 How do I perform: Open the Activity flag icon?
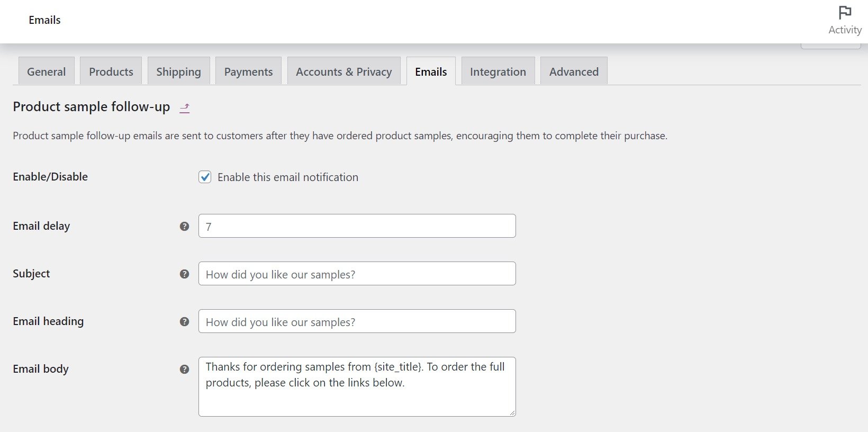[x=844, y=12]
